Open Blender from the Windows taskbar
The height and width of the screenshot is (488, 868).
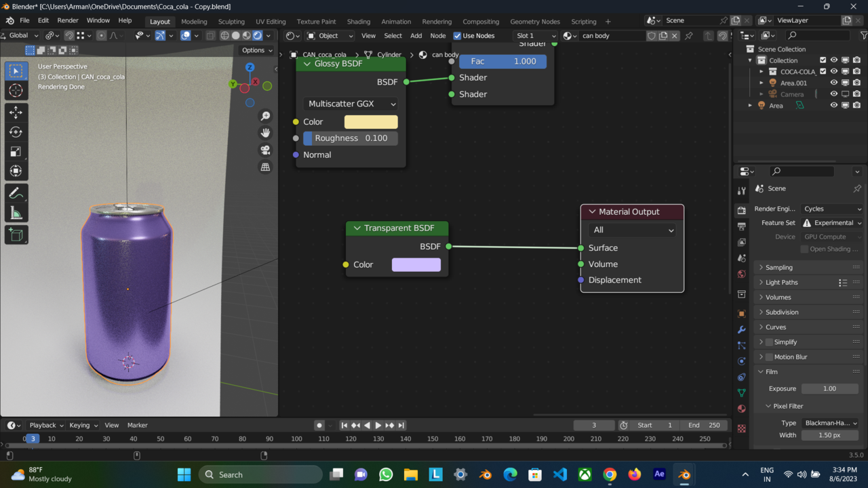click(684, 474)
